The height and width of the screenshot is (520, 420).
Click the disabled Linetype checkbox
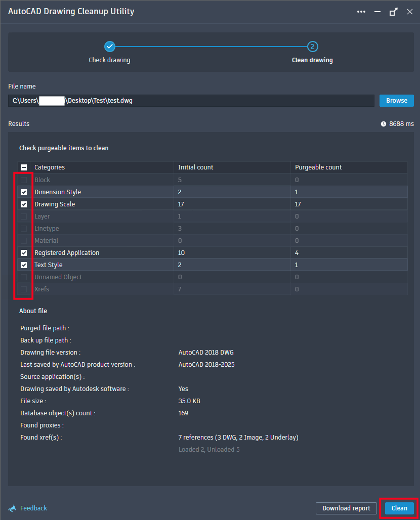[24, 229]
